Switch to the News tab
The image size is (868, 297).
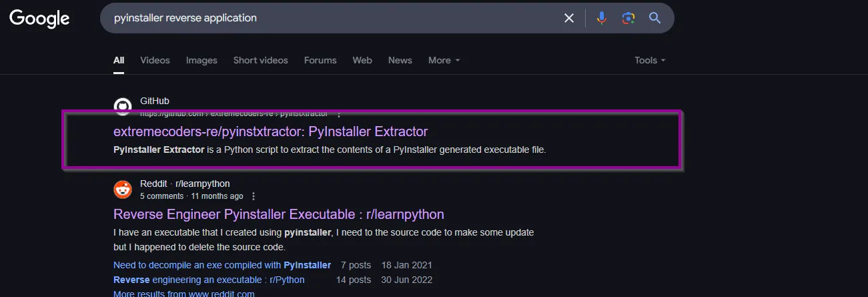(400, 60)
